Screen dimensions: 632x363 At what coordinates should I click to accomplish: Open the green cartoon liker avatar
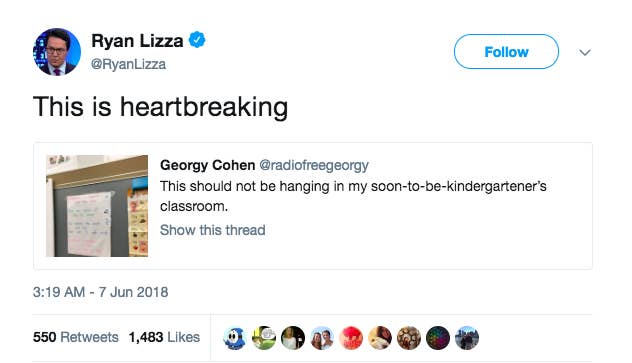[264, 338]
